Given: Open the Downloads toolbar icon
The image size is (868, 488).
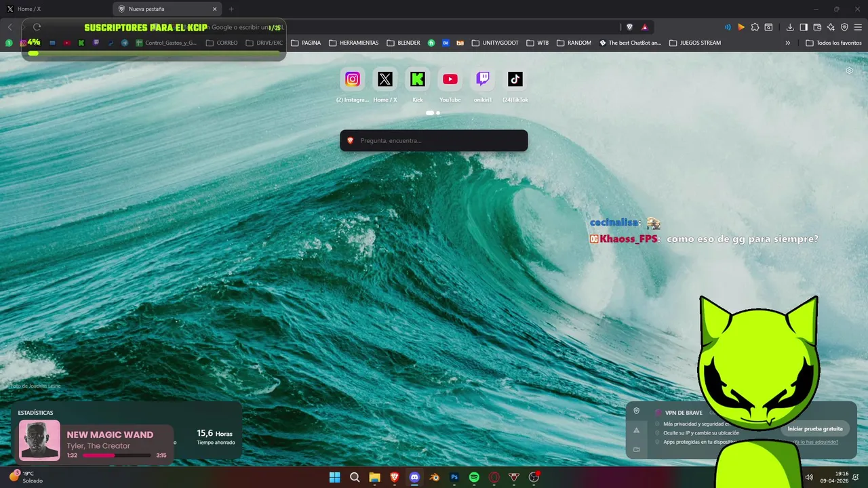Looking at the screenshot, I should click(790, 27).
